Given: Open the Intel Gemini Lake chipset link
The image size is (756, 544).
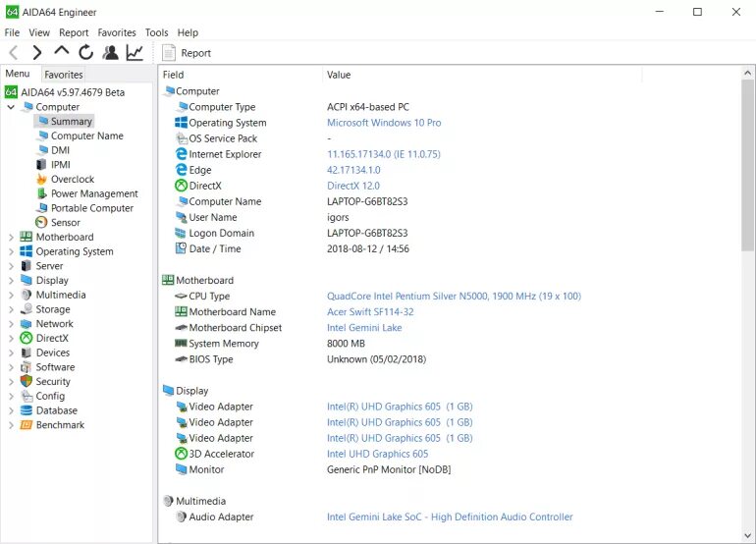Looking at the screenshot, I should click(x=364, y=327).
